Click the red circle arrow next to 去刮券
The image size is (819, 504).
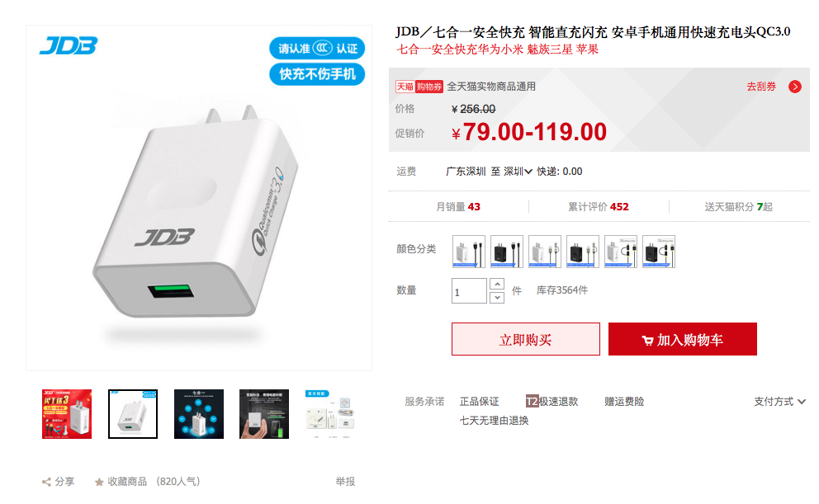795,87
